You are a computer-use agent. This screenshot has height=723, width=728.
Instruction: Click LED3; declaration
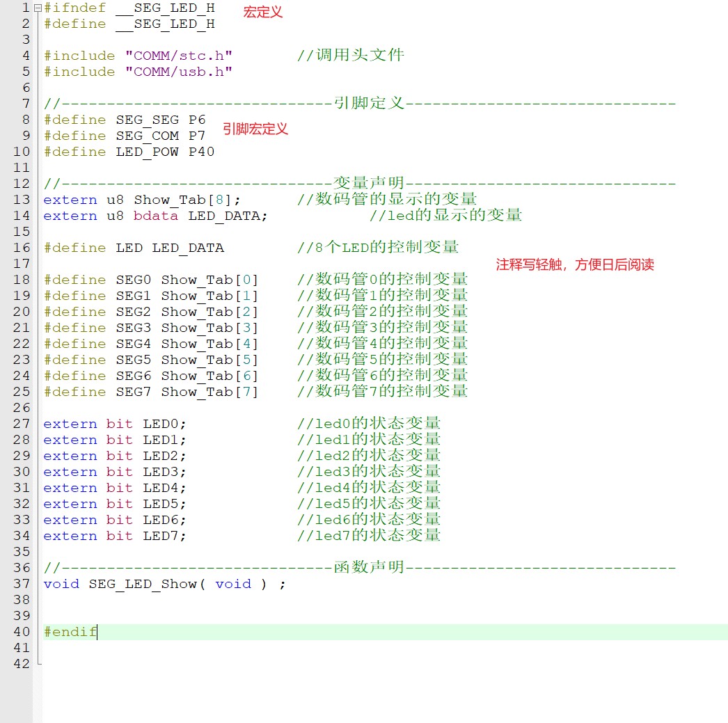pyautogui.click(x=164, y=472)
